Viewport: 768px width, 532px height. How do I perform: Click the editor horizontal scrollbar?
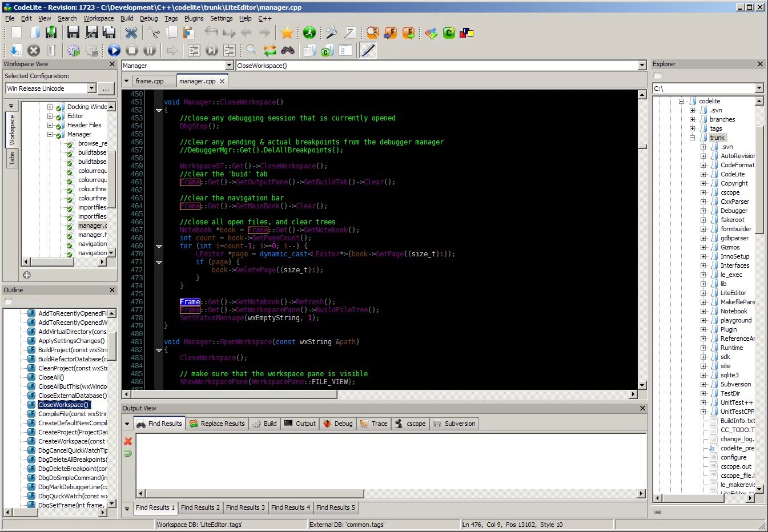[228, 394]
